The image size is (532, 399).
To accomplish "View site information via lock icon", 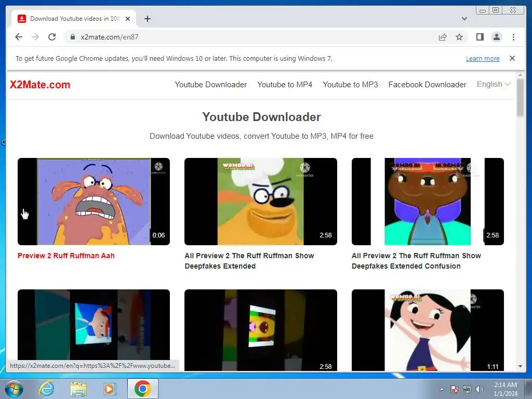I will [72, 37].
